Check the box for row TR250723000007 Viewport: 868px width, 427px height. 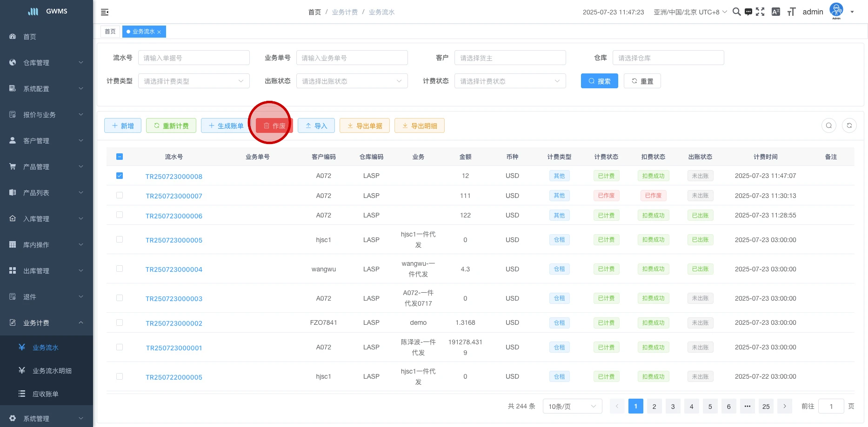120,196
